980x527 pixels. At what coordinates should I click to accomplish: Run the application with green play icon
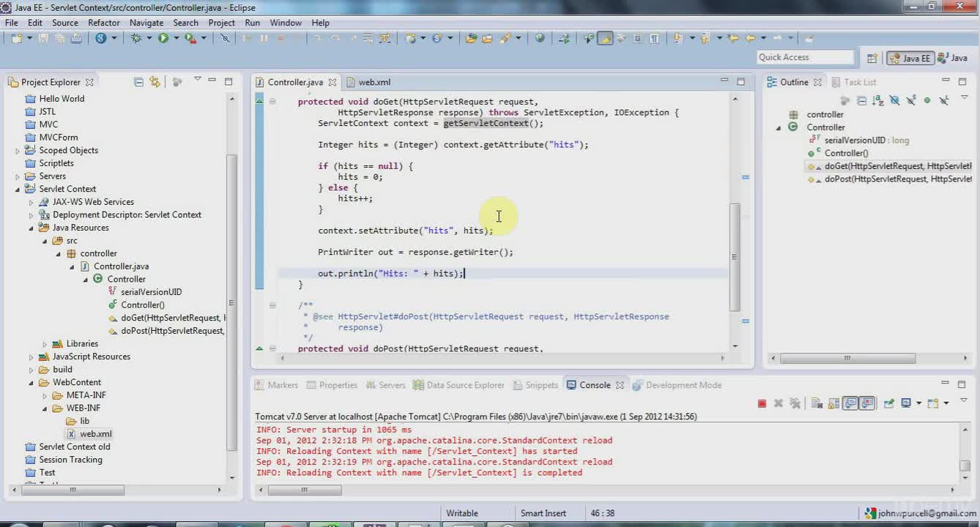[x=163, y=38]
